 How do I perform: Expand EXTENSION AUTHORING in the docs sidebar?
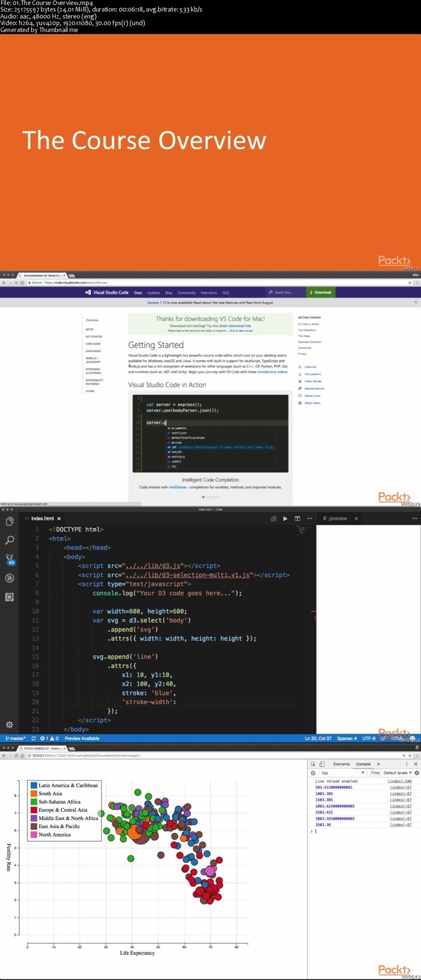[93, 371]
